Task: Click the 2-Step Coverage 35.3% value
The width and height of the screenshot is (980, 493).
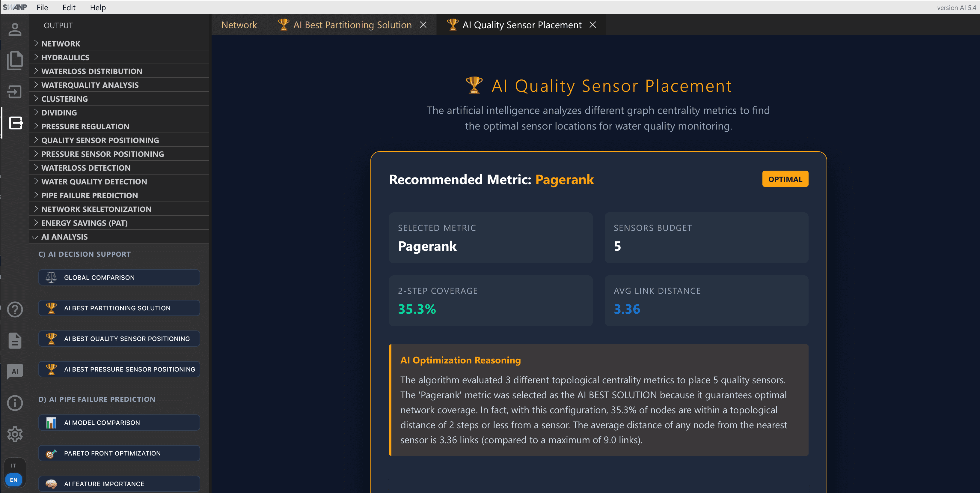Action: (417, 309)
